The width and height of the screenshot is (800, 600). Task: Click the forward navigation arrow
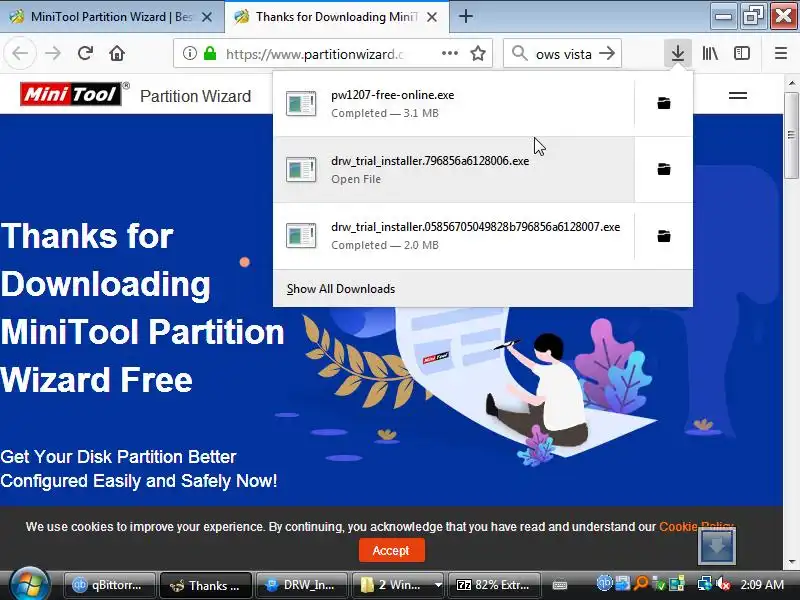tap(53, 53)
